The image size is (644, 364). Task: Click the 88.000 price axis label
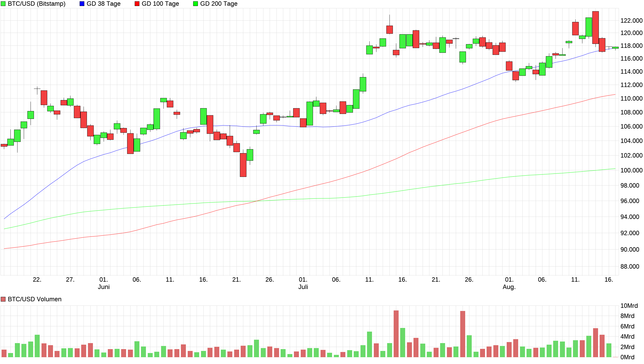pos(630,267)
